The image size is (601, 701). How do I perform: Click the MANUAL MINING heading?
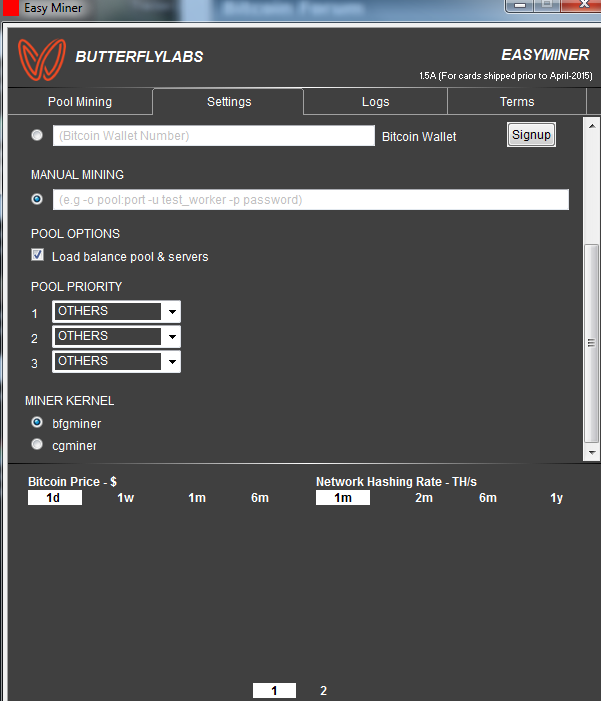click(x=77, y=175)
